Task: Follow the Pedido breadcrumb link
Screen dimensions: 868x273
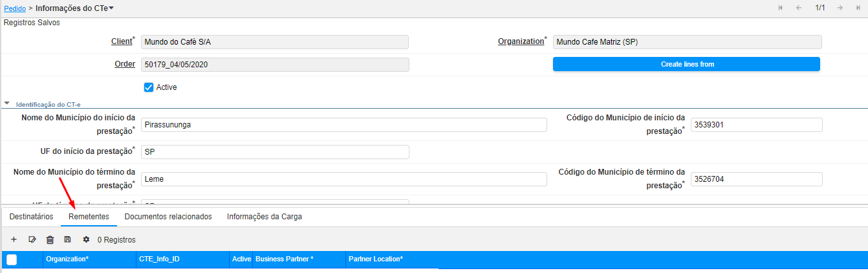Action: [15, 8]
